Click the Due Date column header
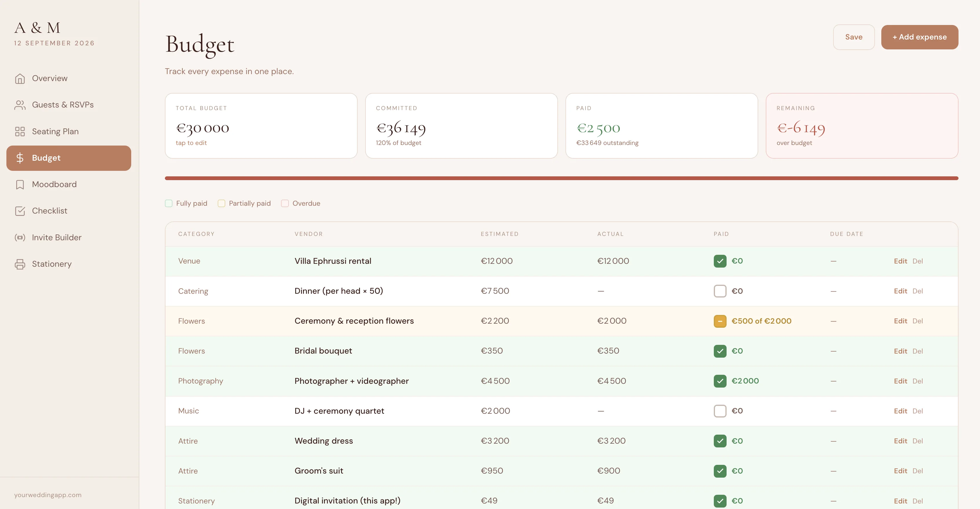This screenshot has width=980, height=509. coord(846,234)
